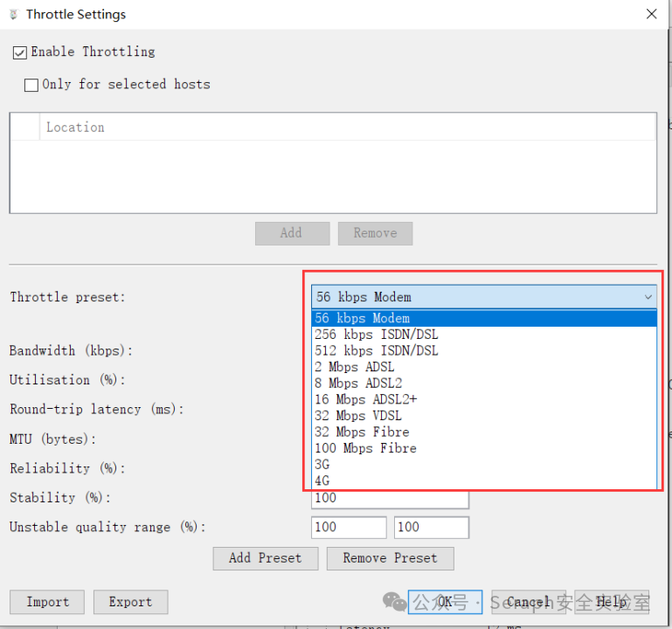This screenshot has width=672, height=629.
Task: Collapse the Throttle preset dropdown arrow
Action: coord(648,297)
